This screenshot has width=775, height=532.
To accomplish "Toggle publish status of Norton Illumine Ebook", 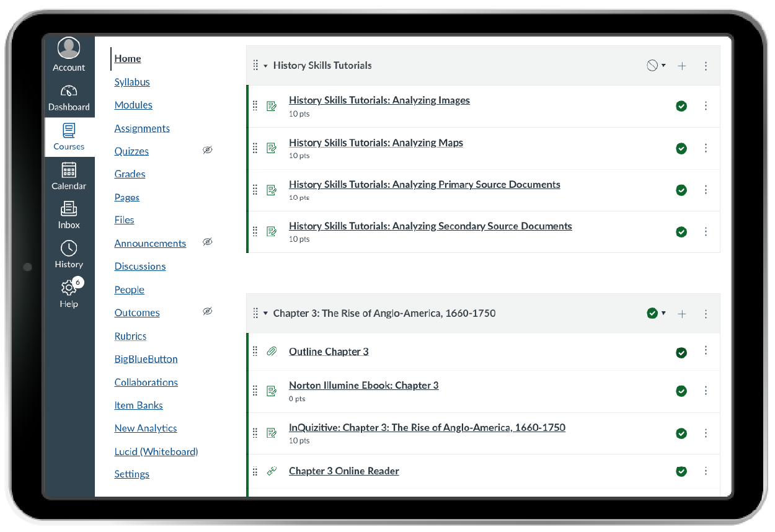I will tap(681, 391).
